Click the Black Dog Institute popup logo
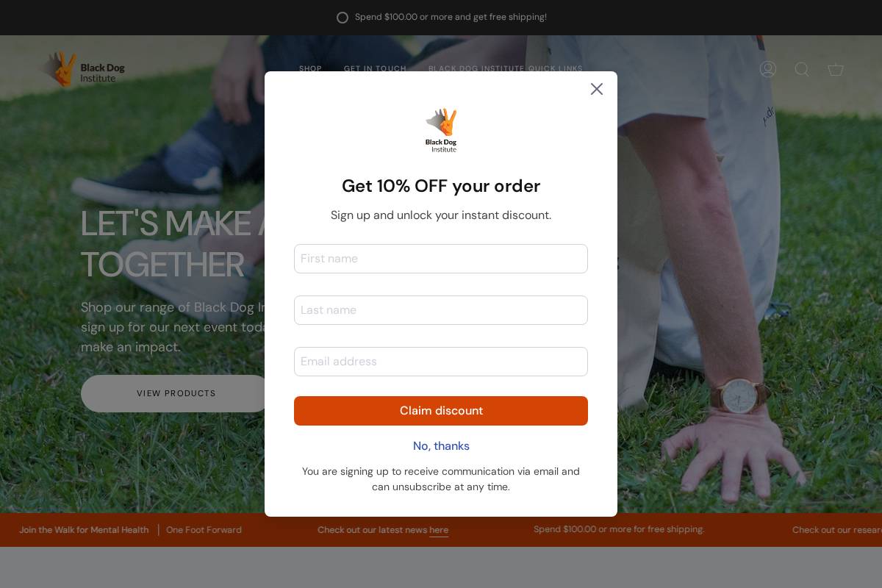This screenshot has height=588, width=882. click(441, 130)
